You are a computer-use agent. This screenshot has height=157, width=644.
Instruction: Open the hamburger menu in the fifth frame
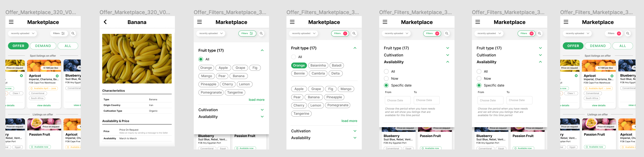[385, 22]
